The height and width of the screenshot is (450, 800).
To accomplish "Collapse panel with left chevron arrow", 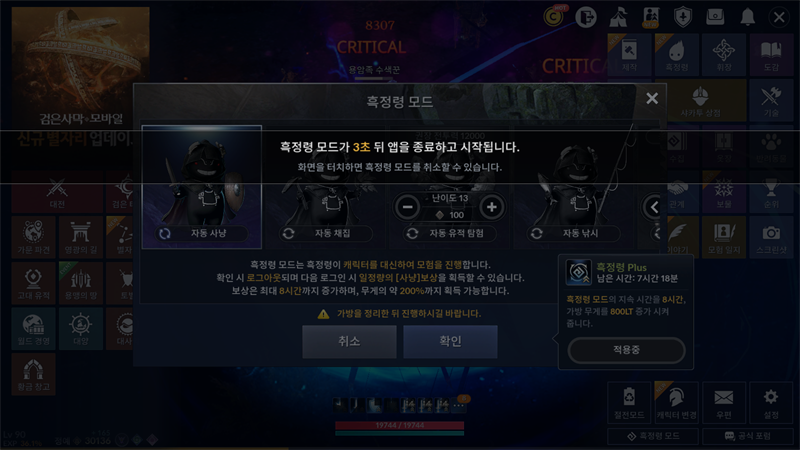I will pos(653,207).
